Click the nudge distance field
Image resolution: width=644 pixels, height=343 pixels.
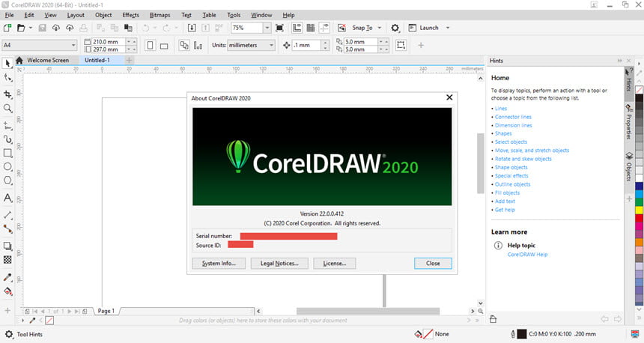click(308, 45)
